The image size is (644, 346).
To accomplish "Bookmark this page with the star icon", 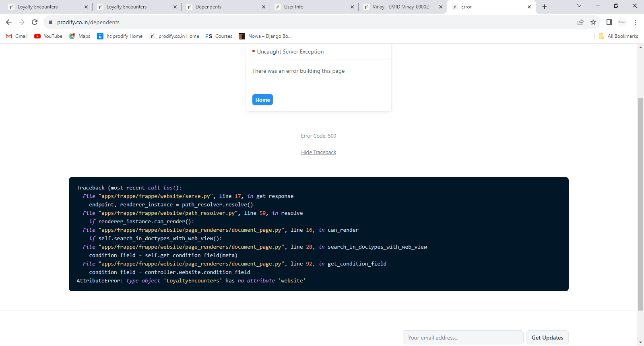I will [593, 22].
